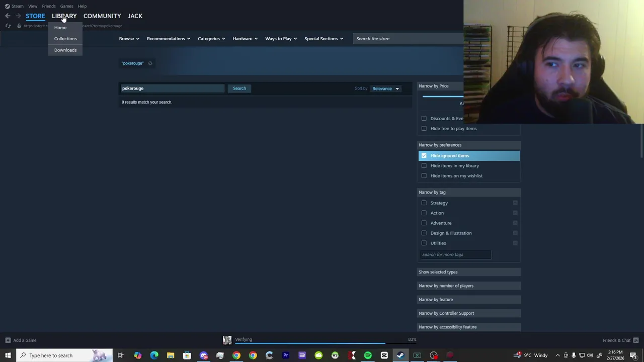
Task: Exclude the Strategy tag using minus icon
Action: 515,203
